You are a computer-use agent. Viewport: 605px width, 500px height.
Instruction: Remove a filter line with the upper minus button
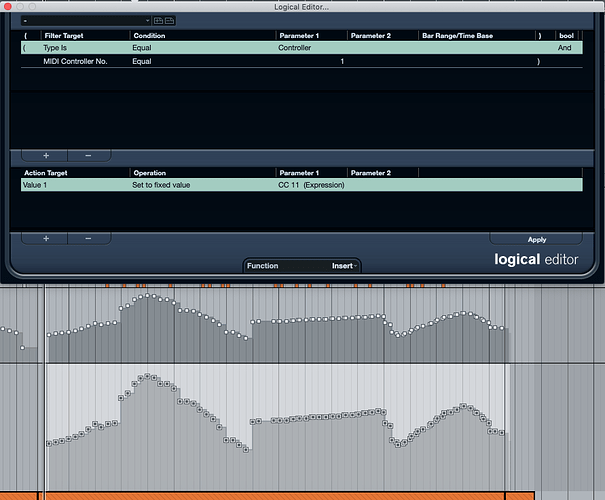88,155
